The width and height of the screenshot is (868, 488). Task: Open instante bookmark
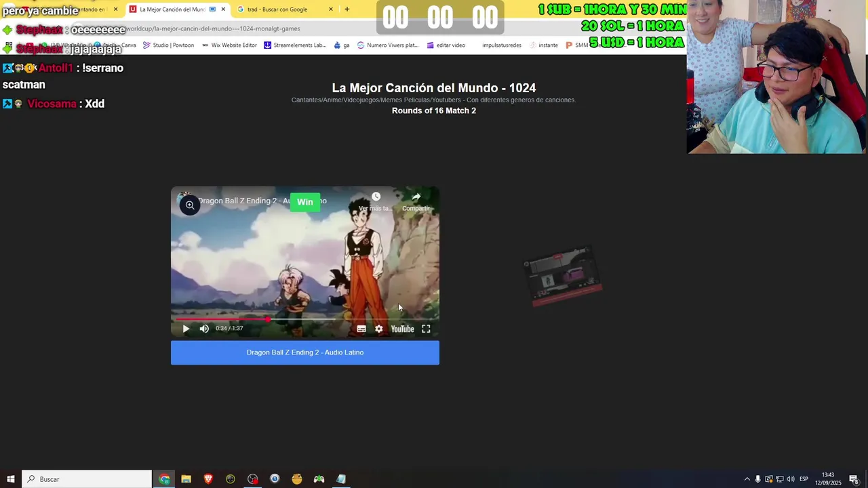543,45
